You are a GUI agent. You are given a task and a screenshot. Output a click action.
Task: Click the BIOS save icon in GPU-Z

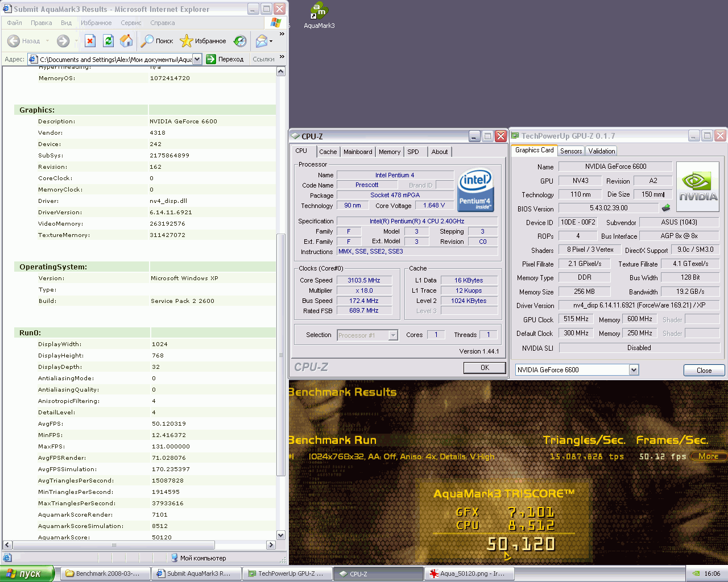(666, 208)
